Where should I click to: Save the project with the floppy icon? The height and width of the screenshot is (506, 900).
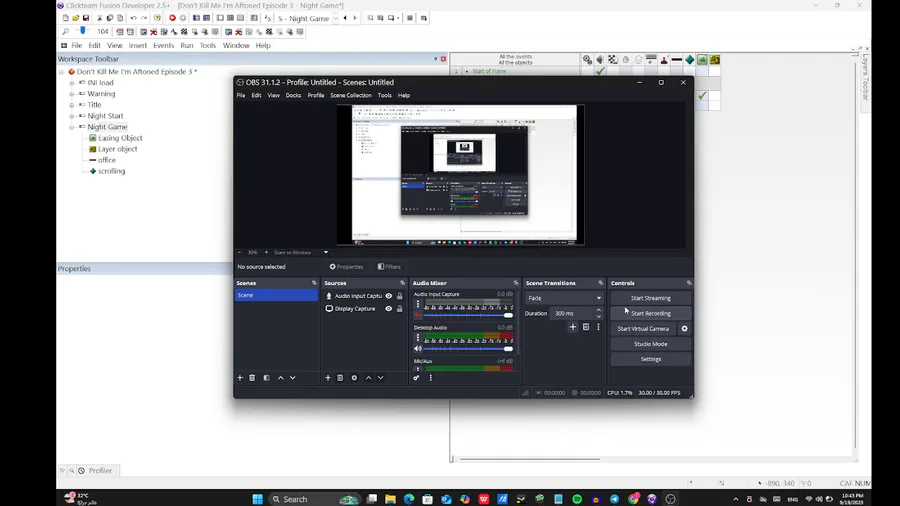point(86,18)
